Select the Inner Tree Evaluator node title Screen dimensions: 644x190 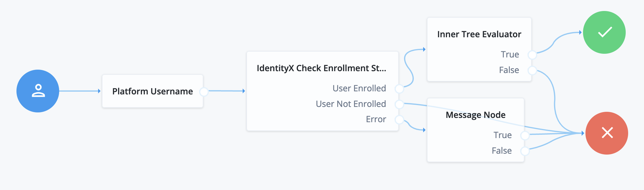pyautogui.click(x=479, y=34)
